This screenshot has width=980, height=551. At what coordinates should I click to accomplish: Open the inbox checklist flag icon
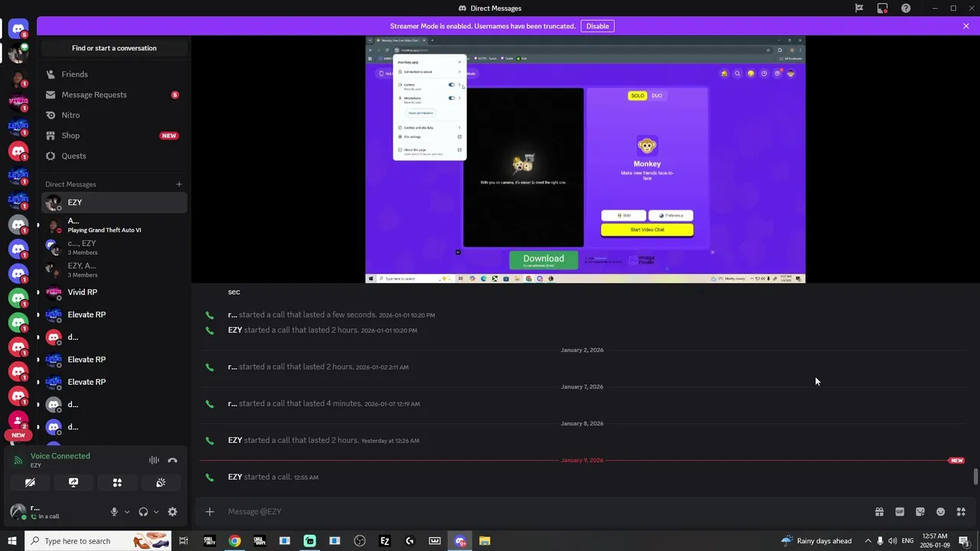(x=859, y=8)
